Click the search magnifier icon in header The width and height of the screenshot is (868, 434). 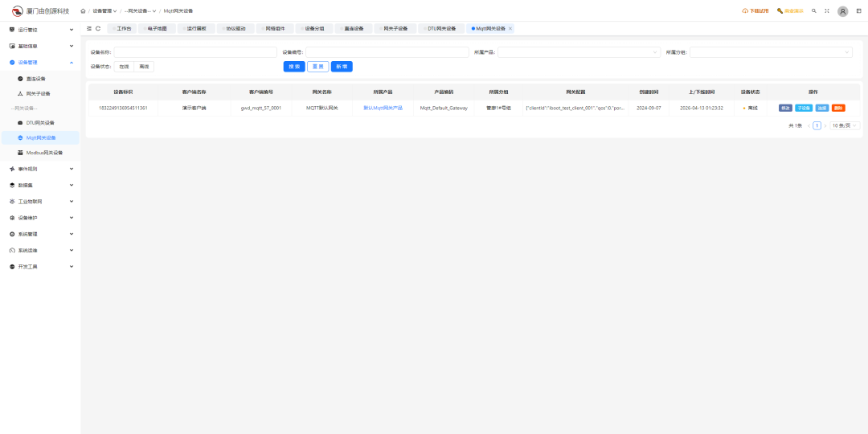[x=814, y=11]
